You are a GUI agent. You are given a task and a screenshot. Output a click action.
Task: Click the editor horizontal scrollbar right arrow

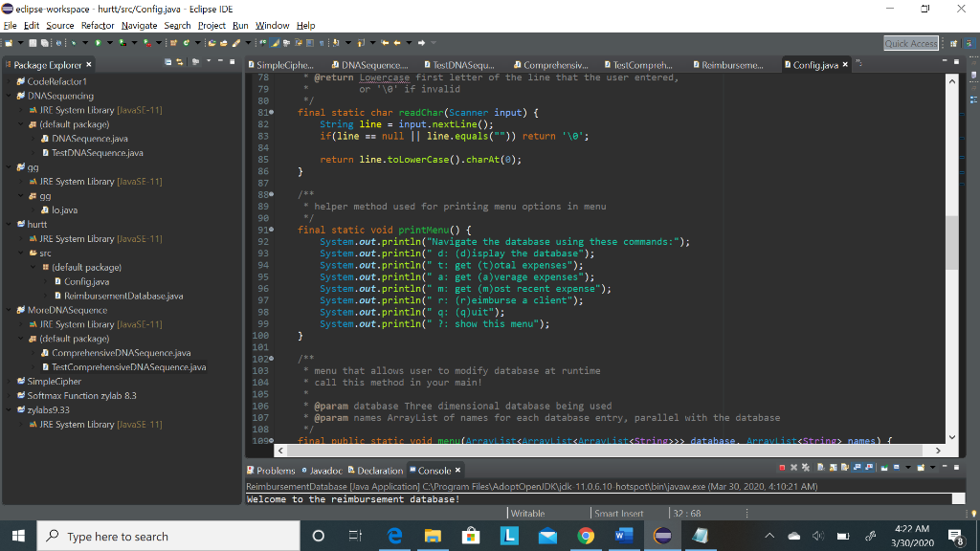click(938, 450)
